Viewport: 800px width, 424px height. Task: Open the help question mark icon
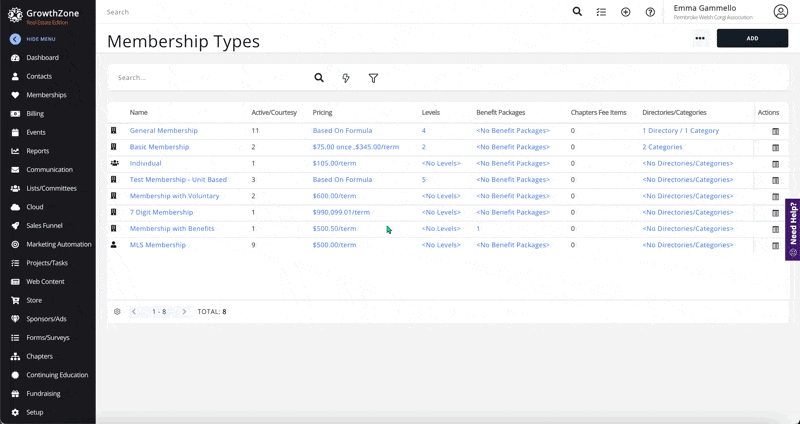(650, 12)
